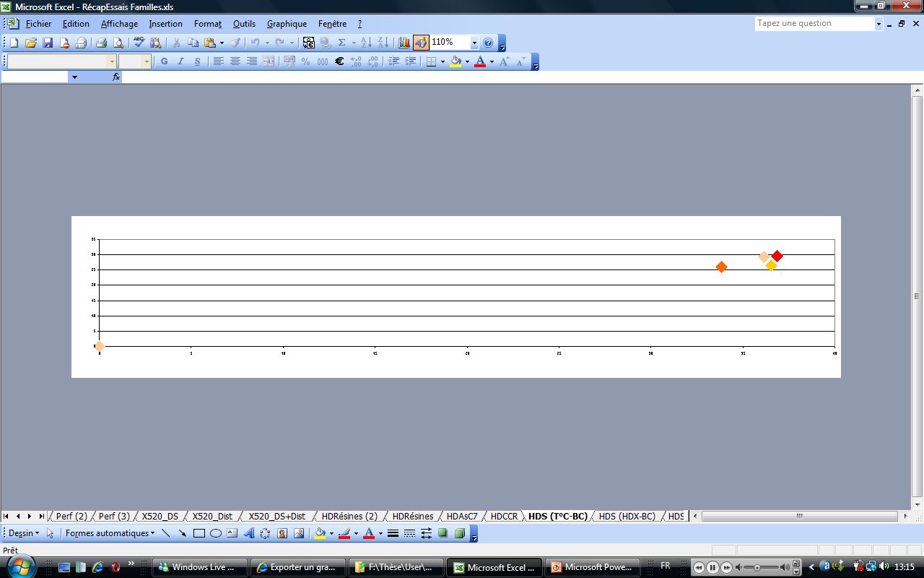Image resolution: width=924 pixels, height=578 pixels.
Task: Choose the select objects pointer
Action: 50,533
